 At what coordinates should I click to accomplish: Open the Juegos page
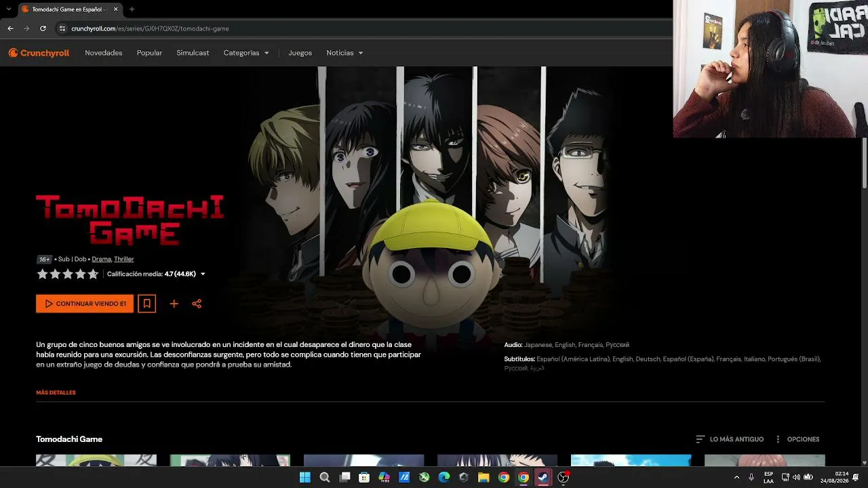pyautogui.click(x=300, y=53)
